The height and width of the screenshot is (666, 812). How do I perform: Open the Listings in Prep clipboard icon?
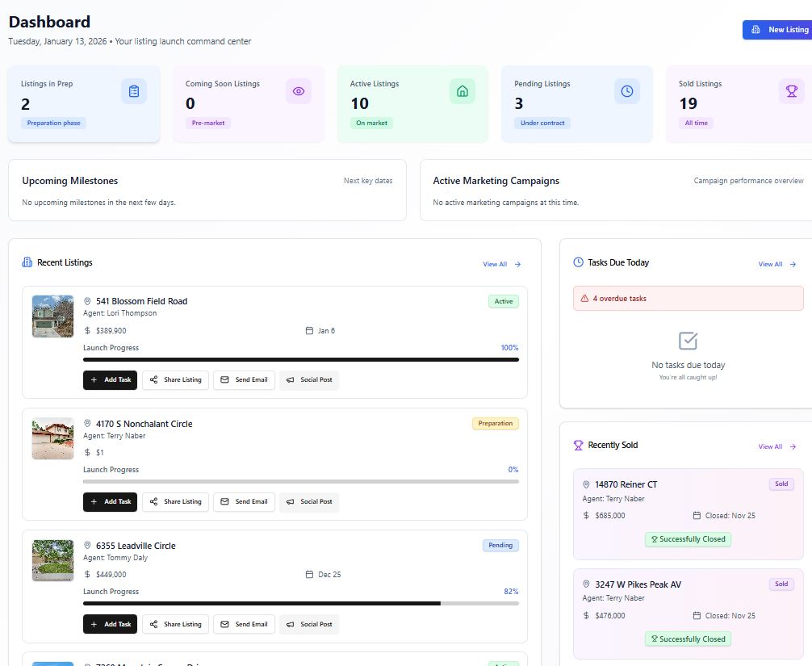[x=134, y=91]
